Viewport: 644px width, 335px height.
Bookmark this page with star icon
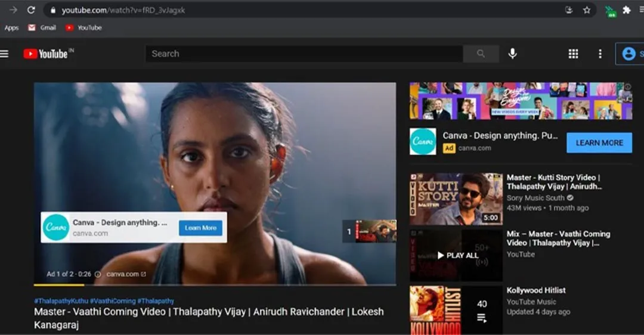pyautogui.click(x=587, y=10)
